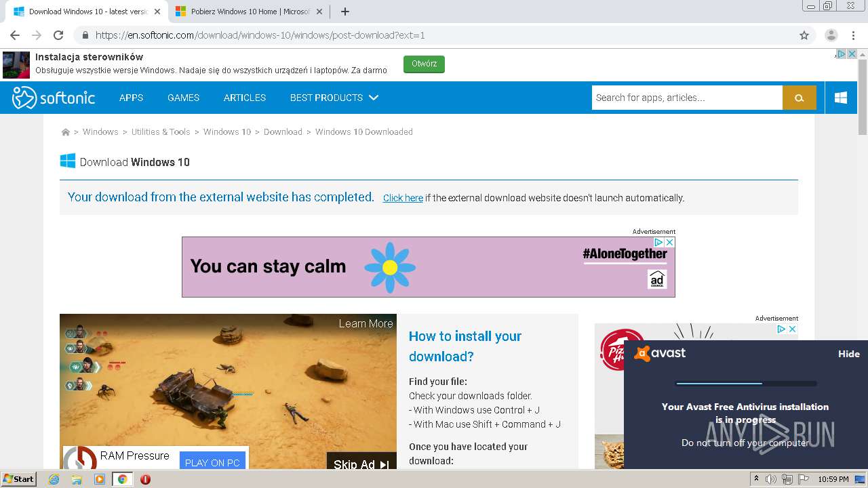This screenshot has height=488, width=868.
Task: Open the ARTICLES menu
Action: coord(245,98)
